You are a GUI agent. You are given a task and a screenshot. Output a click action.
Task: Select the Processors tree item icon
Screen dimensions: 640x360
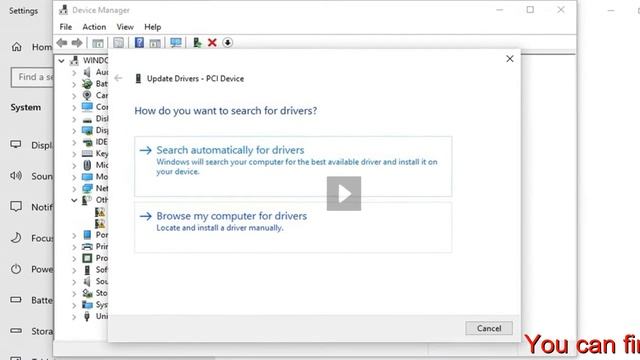tap(87, 258)
